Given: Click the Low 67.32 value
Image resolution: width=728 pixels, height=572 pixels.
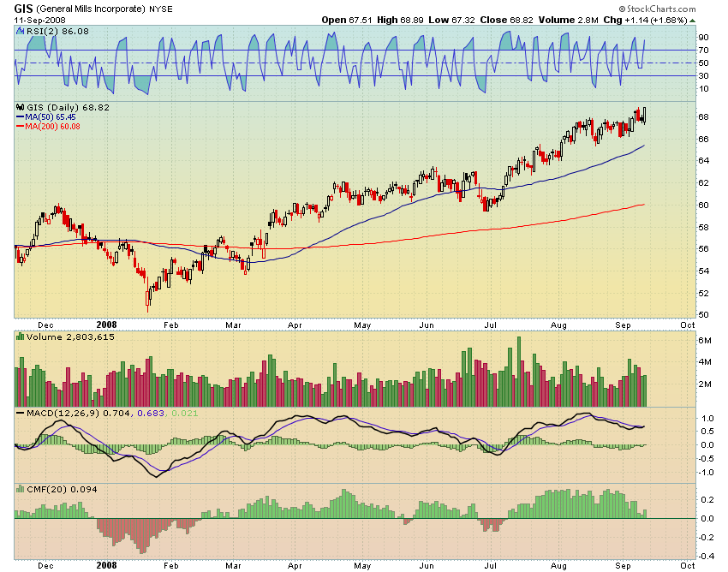Looking at the screenshot, I should pos(451,20).
